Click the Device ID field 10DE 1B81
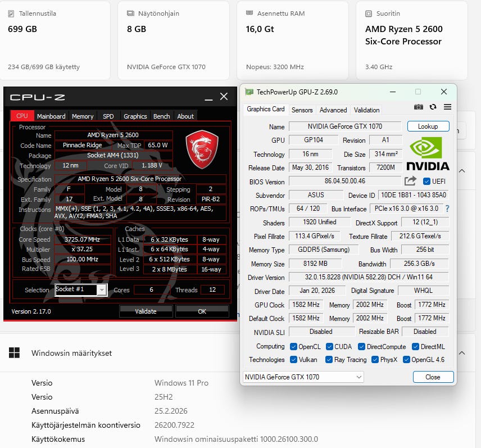481x448 pixels. (x=413, y=195)
